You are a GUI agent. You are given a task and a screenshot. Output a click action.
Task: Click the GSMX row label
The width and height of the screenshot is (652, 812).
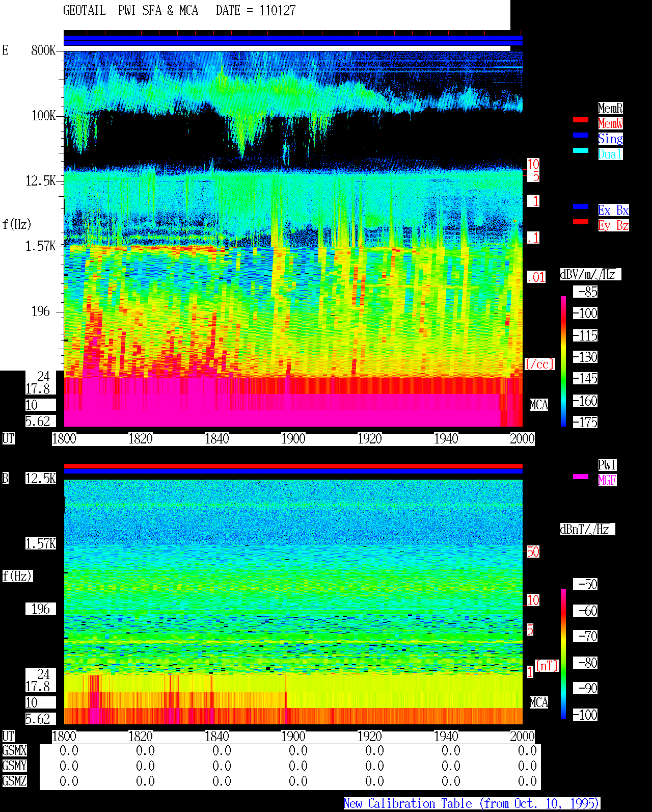pyautogui.click(x=15, y=750)
